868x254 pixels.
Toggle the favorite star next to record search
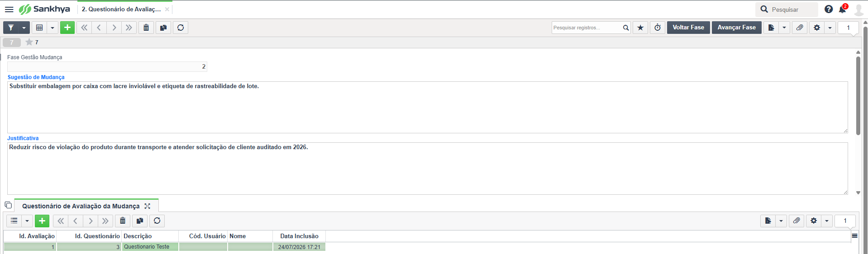[640, 28]
